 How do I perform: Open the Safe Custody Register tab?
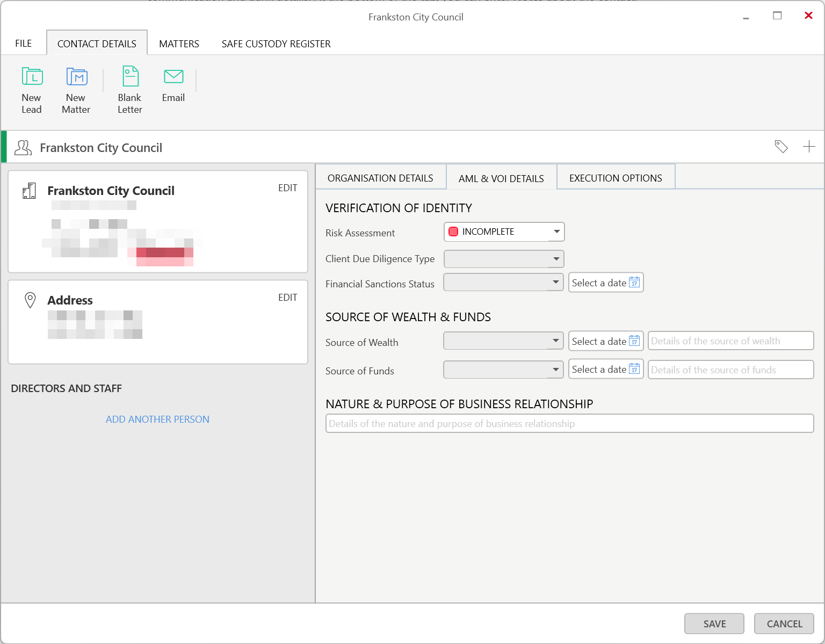(x=276, y=44)
